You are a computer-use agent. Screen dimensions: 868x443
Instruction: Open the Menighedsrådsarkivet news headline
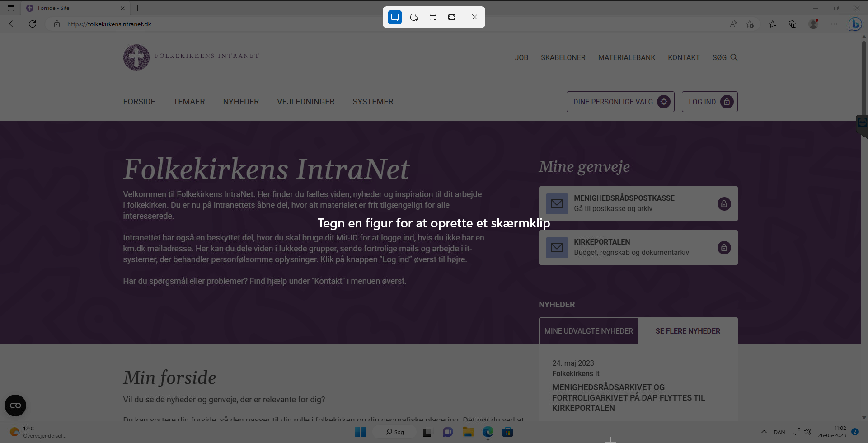[629, 398]
